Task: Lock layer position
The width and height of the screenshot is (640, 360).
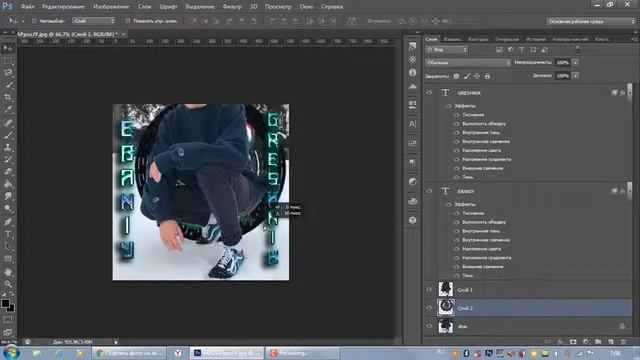Action: tap(477, 76)
